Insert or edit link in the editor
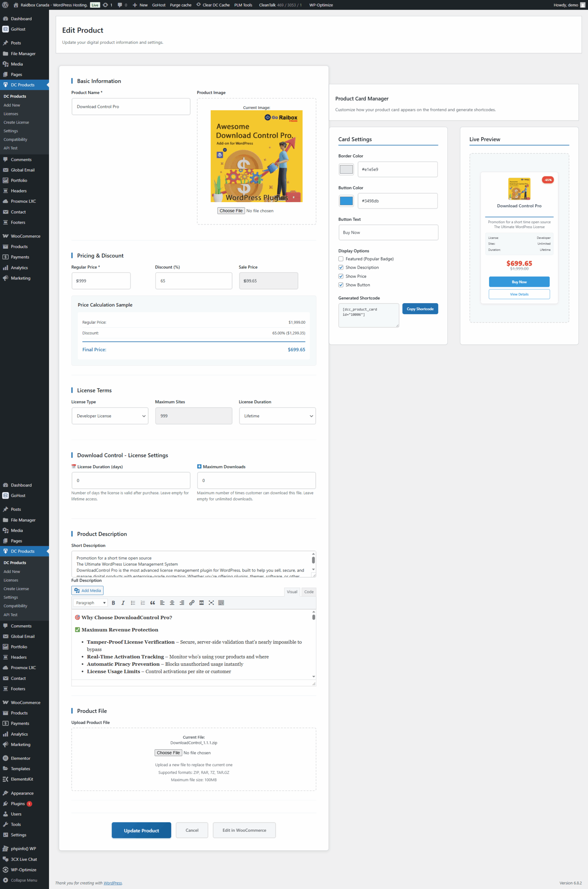 (x=192, y=603)
